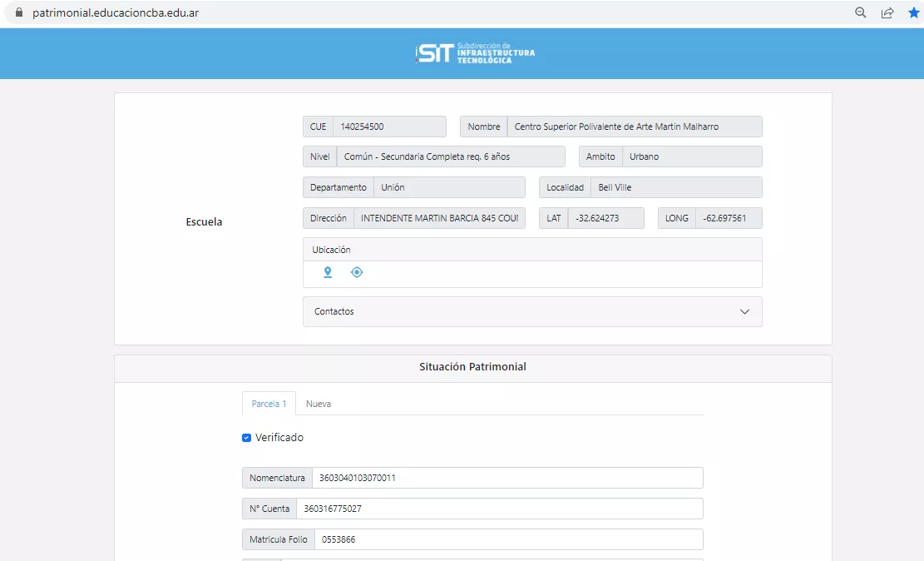Click the map pin marker icon under Ubicación
This screenshot has width=924, height=561.
click(328, 272)
